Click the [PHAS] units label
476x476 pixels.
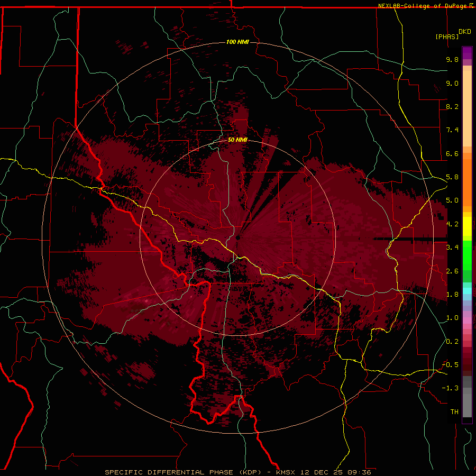tap(447, 36)
